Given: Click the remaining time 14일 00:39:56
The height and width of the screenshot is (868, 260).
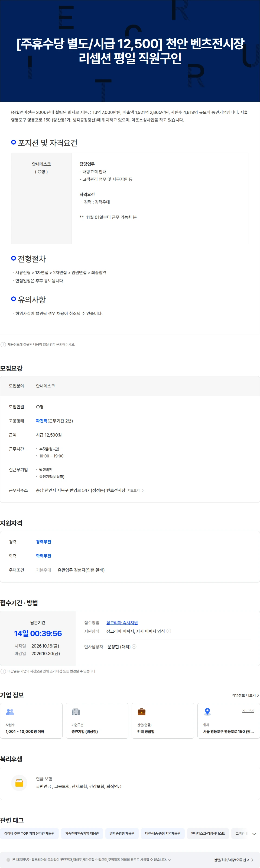Looking at the screenshot, I should pyautogui.click(x=38, y=633).
